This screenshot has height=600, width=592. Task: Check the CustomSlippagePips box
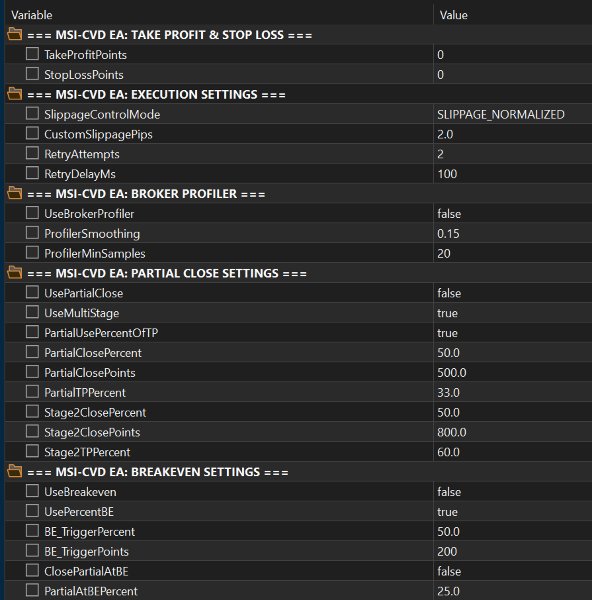(32, 134)
